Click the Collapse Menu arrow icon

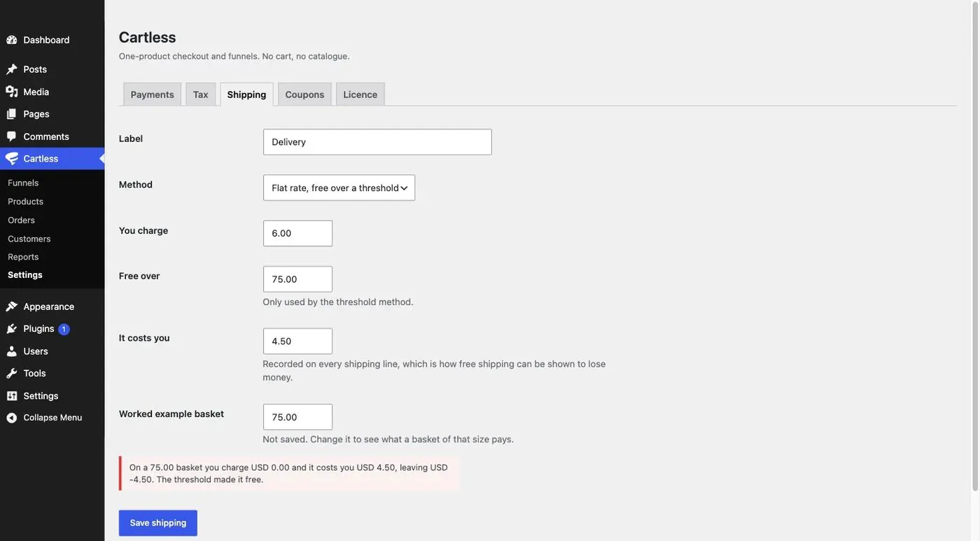point(12,418)
